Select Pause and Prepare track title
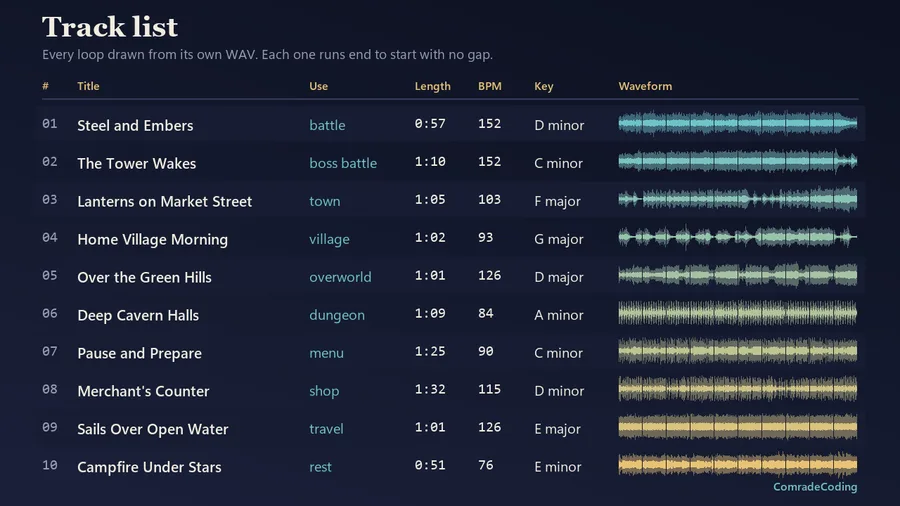This screenshot has height=506, width=900. click(x=139, y=353)
